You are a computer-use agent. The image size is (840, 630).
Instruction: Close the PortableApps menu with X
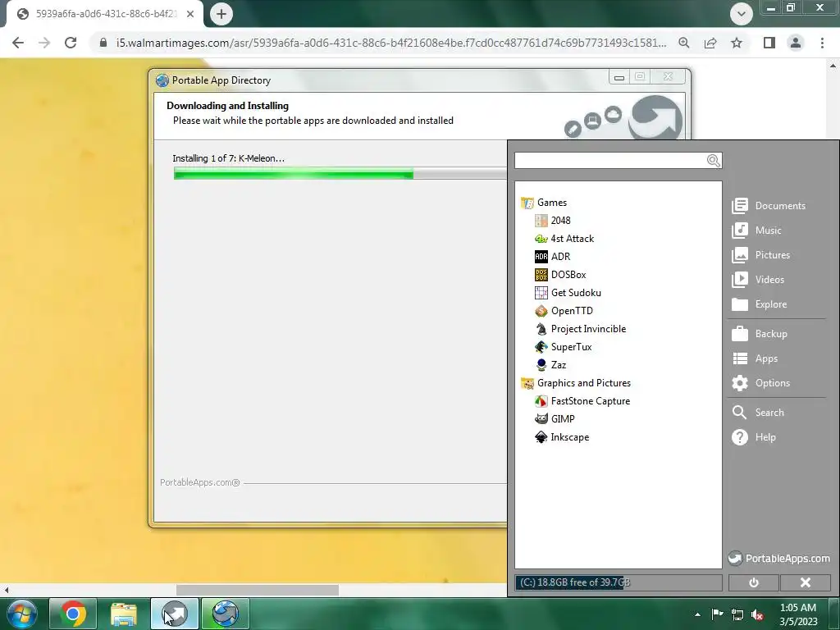[806, 583]
